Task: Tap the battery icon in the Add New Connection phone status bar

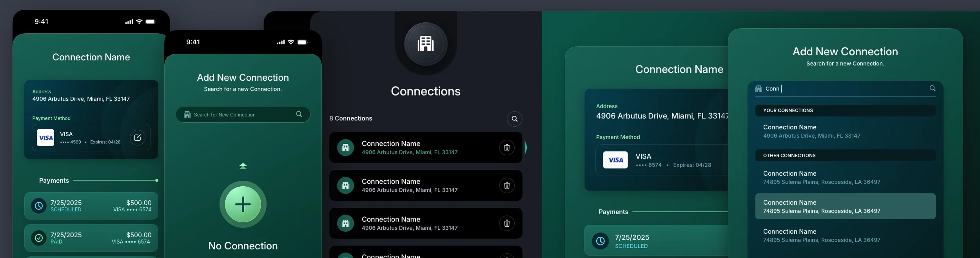Action: 302,42
